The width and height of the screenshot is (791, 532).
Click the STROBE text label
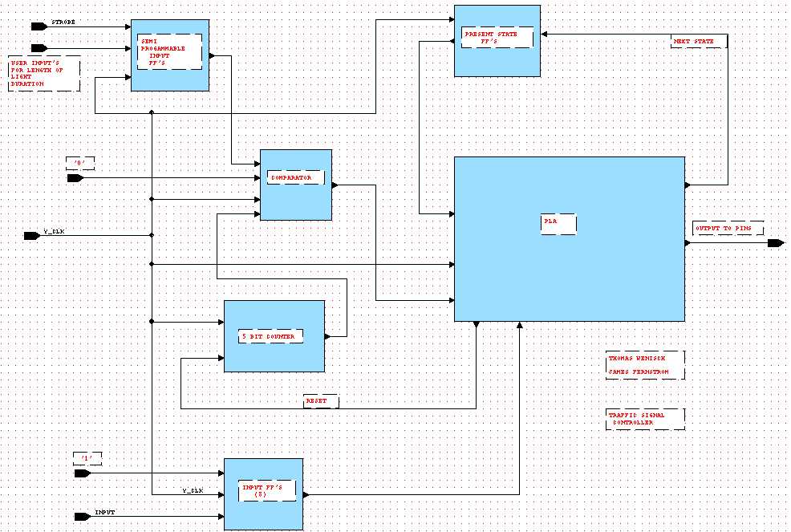coord(63,22)
